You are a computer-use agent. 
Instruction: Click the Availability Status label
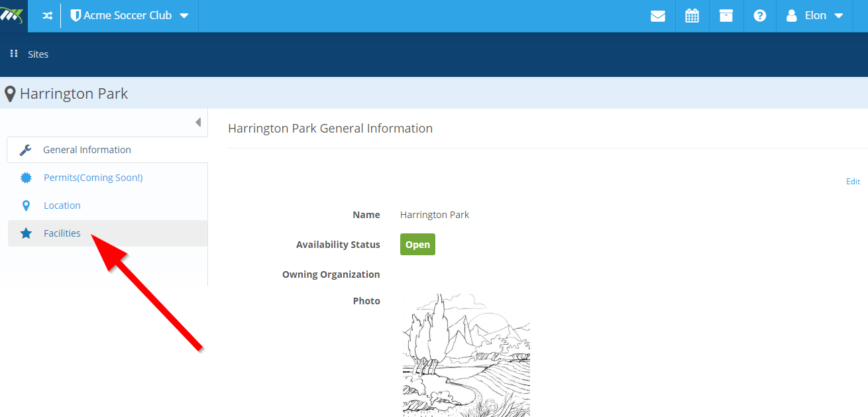(338, 245)
